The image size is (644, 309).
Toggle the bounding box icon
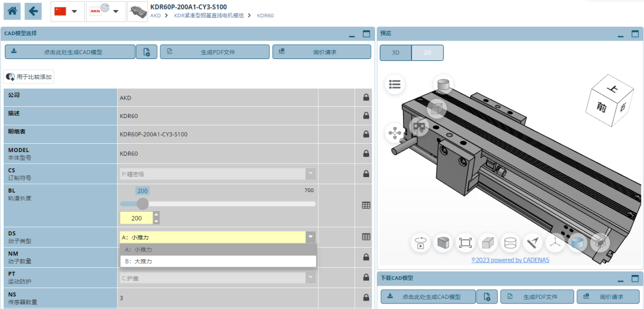coord(600,243)
